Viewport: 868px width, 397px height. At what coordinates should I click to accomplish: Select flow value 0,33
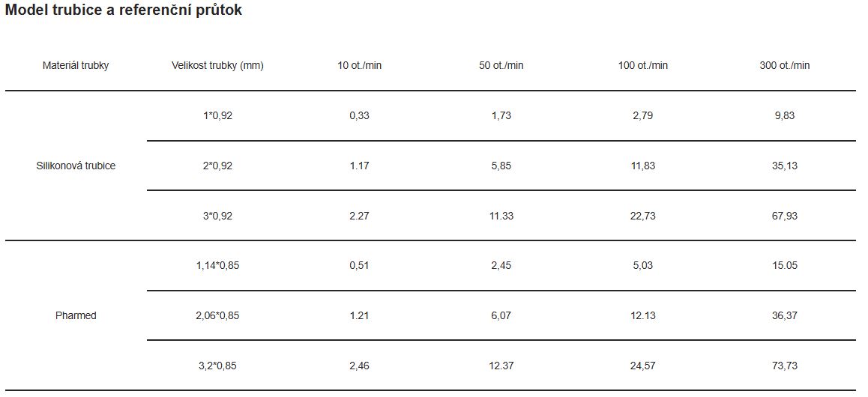(359, 115)
